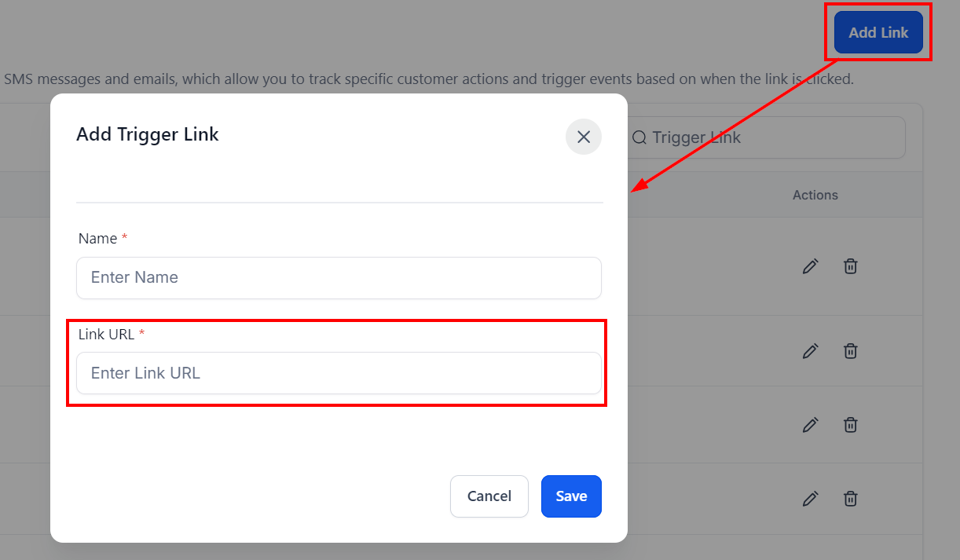The width and height of the screenshot is (960, 560).
Task: Click the Link URL field label
Action: point(107,334)
